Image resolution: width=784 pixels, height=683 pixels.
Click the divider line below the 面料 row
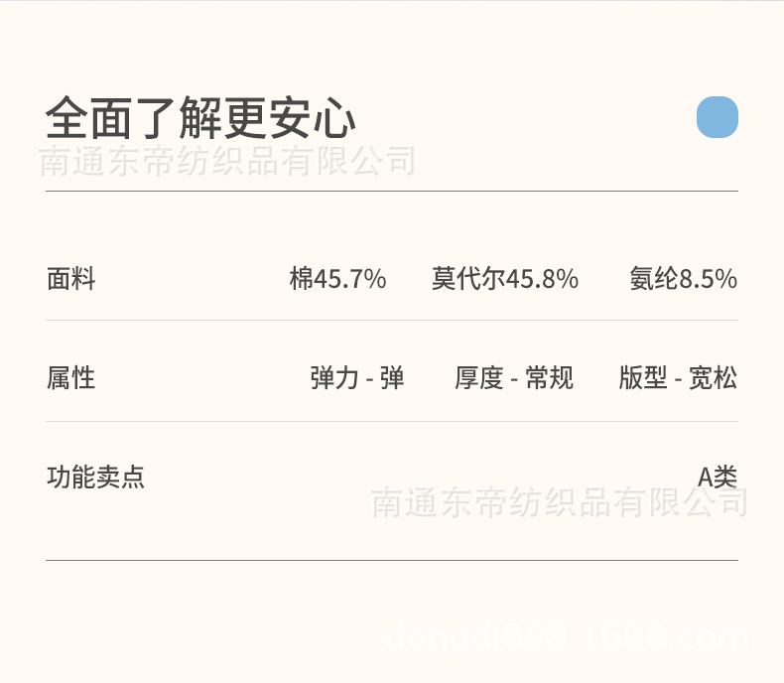(392, 320)
